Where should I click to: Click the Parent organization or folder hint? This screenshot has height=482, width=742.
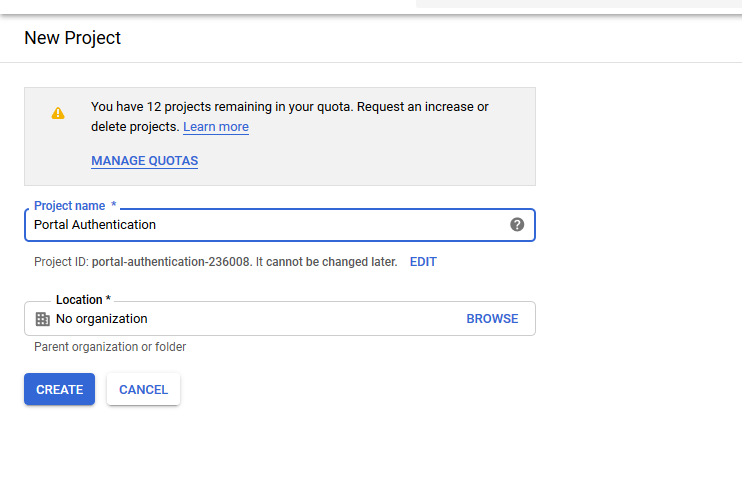(110, 347)
